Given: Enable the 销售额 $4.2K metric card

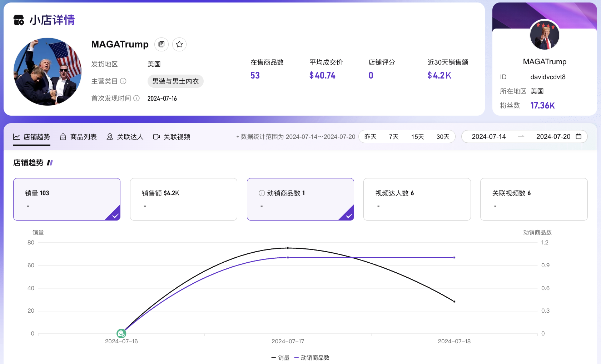Looking at the screenshot, I should click(x=183, y=199).
